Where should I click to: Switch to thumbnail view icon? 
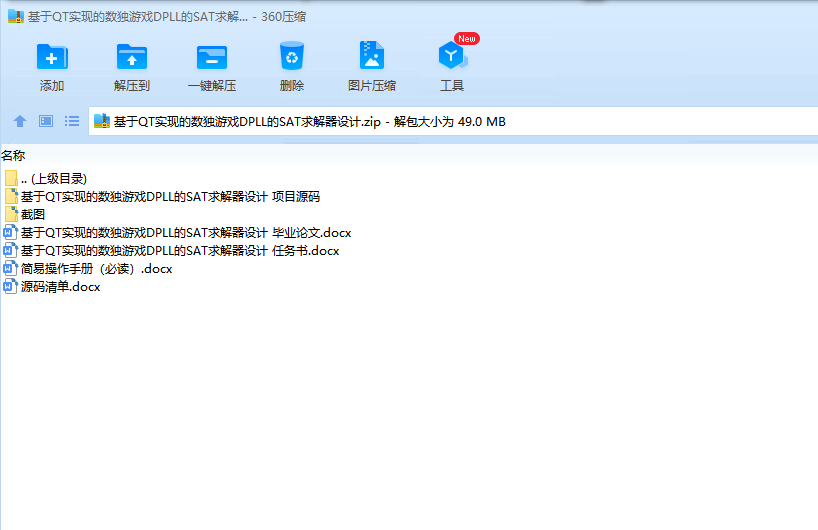tap(46, 121)
